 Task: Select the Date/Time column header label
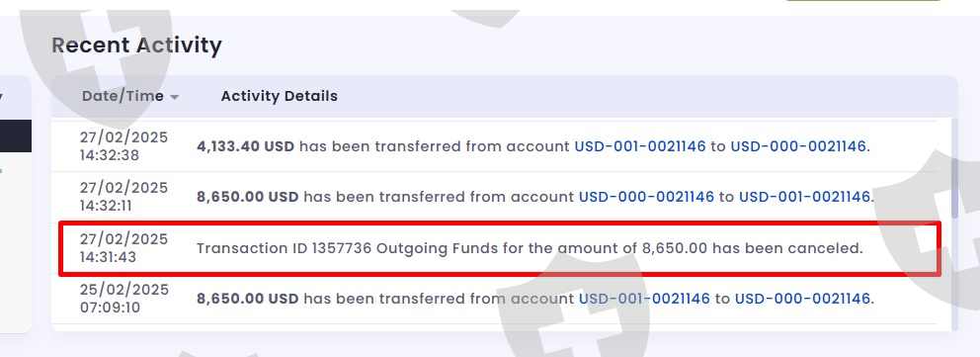click(x=122, y=96)
